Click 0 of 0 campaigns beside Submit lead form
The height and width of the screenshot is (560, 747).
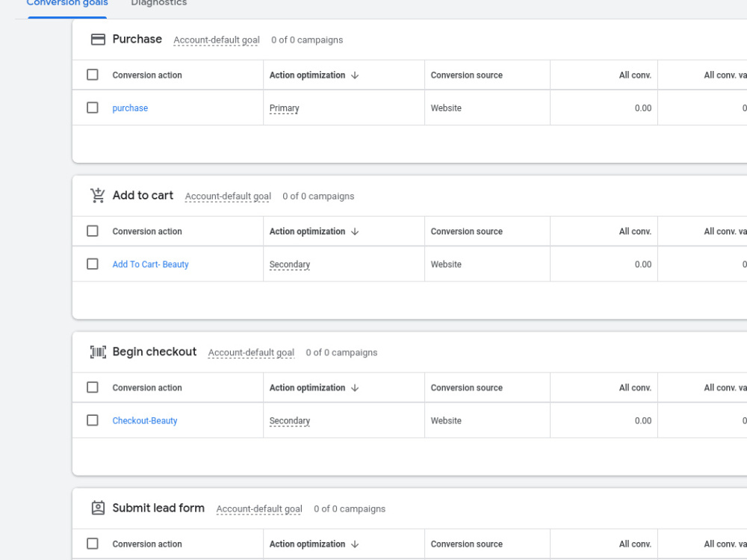(350, 508)
